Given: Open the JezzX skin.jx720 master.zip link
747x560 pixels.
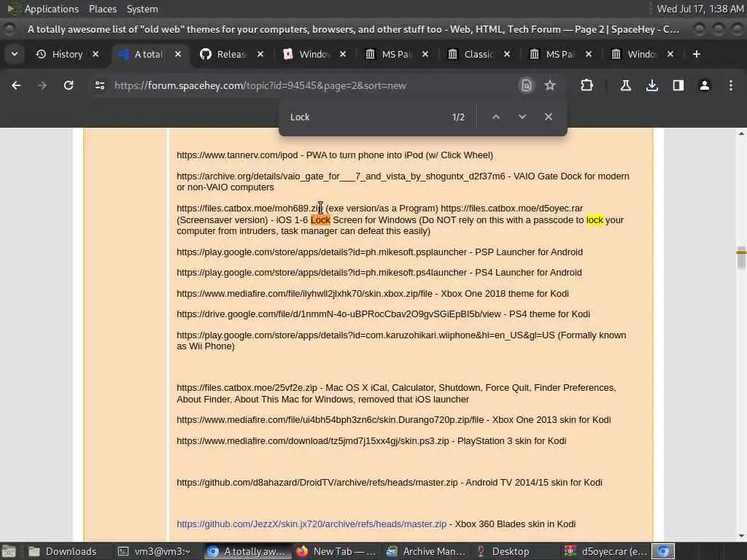Looking at the screenshot, I should [x=311, y=524].
